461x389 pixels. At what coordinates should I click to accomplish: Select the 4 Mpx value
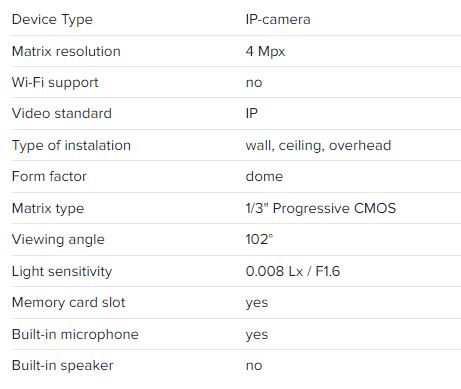tap(265, 52)
